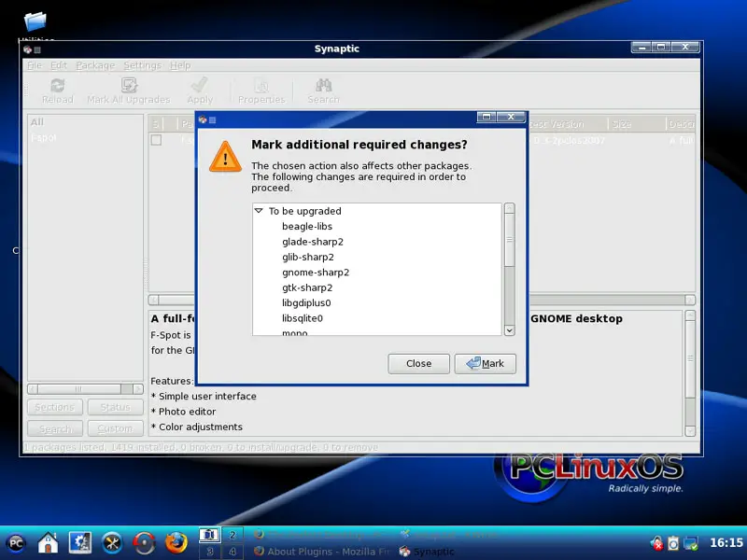Click the Mark All Upgrades toolbar icon

pyautogui.click(x=129, y=86)
